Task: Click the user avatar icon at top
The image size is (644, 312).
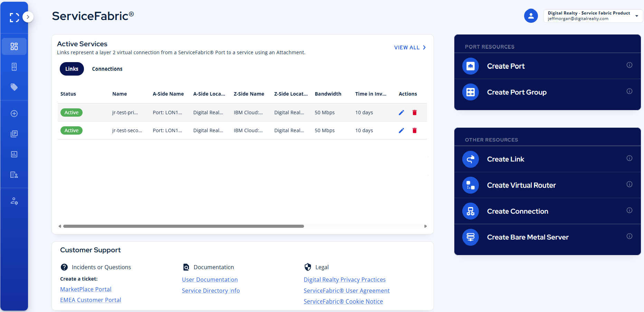Action: point(531,16)
